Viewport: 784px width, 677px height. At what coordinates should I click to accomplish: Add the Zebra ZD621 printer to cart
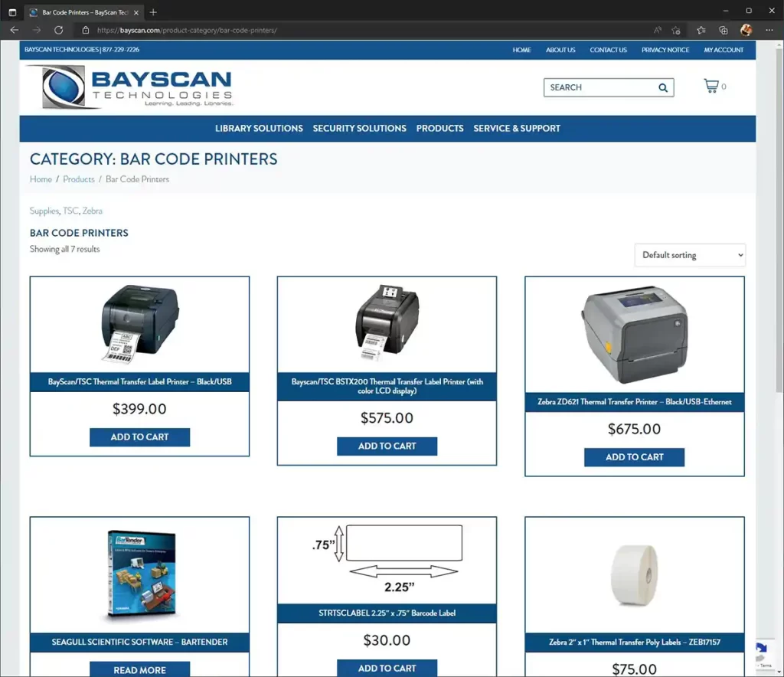tap(634, 457)
